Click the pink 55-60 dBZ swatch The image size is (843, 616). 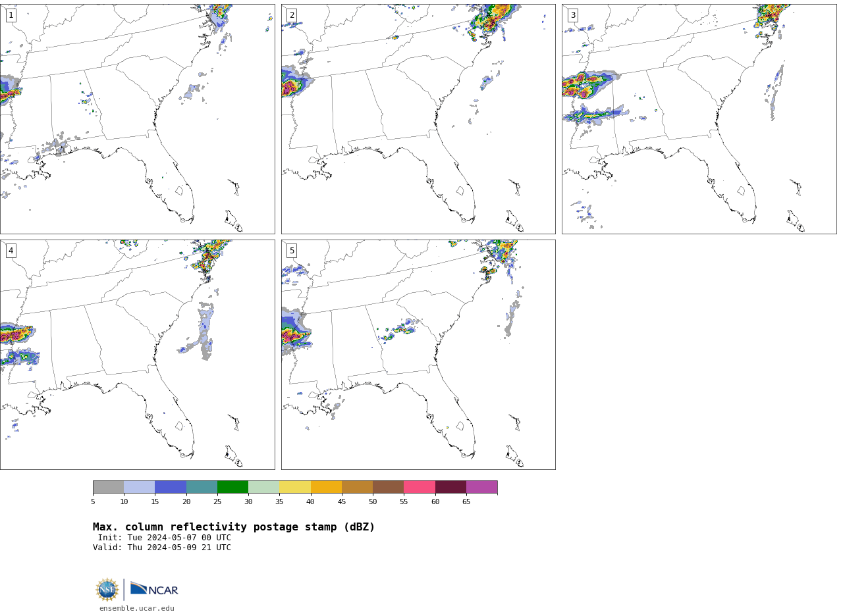point(420,487)
